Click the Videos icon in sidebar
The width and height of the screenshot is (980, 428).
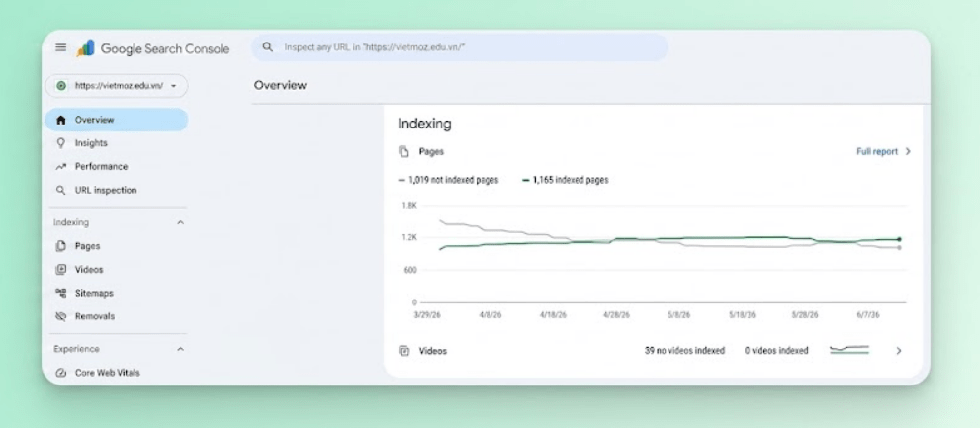point(60,269)
